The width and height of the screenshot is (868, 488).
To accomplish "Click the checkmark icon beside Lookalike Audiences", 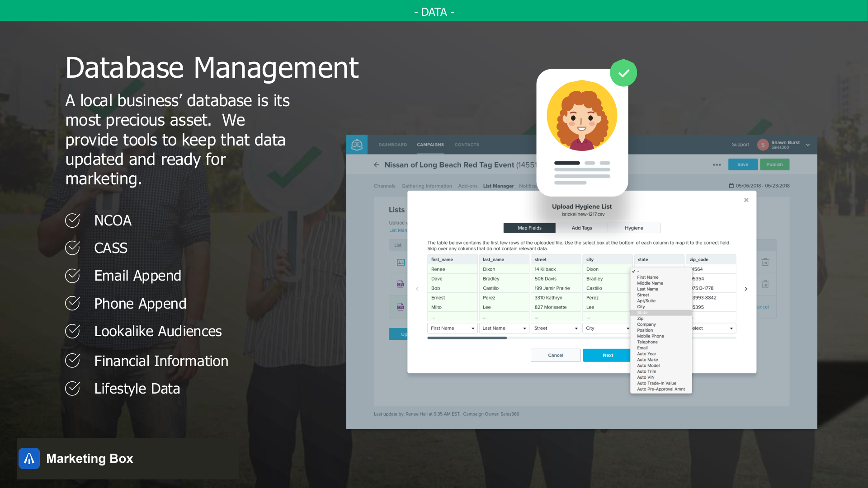I will pyautogui.click(x=72, y=331).
